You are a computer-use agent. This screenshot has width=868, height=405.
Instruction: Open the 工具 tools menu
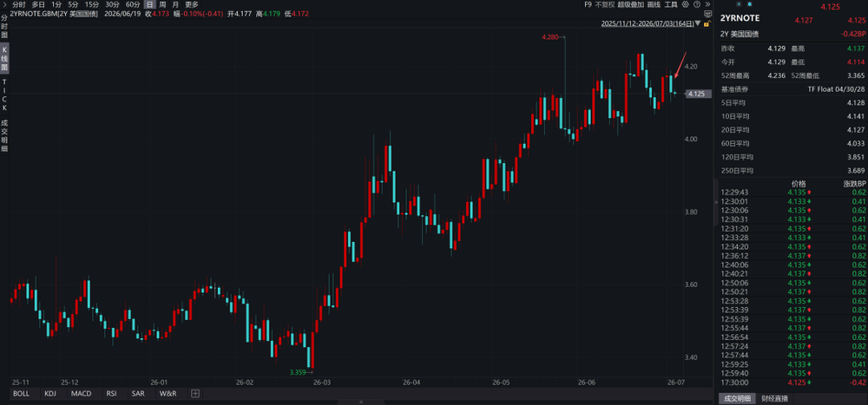671,4
